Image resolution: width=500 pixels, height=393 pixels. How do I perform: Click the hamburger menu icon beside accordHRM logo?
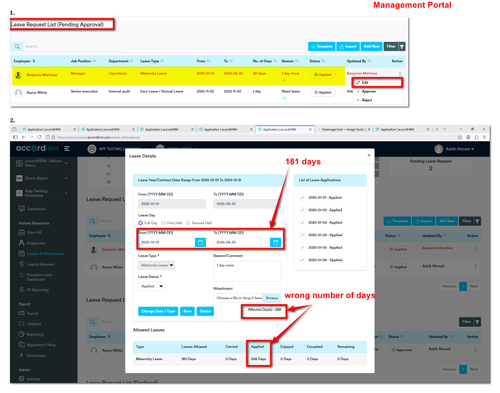point(67,149)
